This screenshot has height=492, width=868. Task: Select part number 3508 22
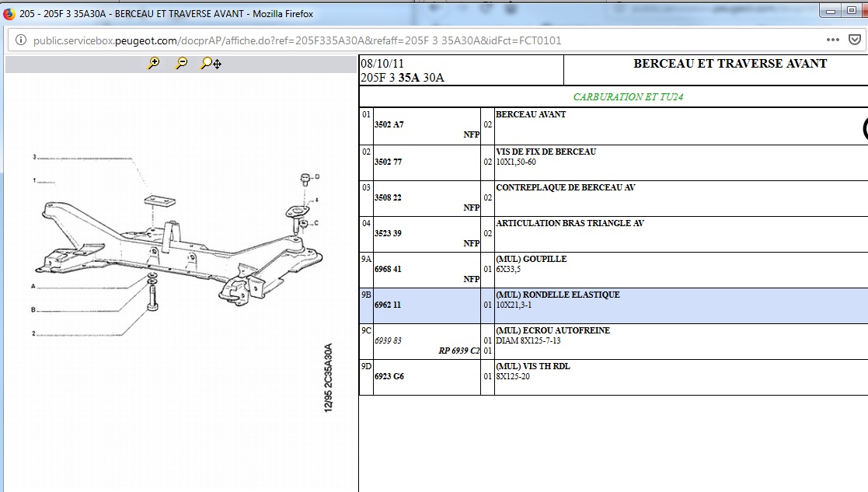pyautogui.click(x=388, y=197)
